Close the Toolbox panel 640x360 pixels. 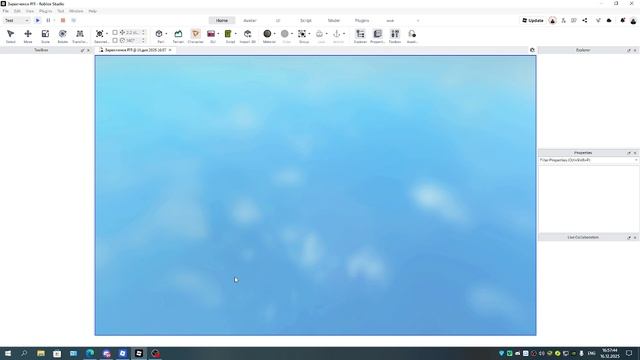[89, 50]
